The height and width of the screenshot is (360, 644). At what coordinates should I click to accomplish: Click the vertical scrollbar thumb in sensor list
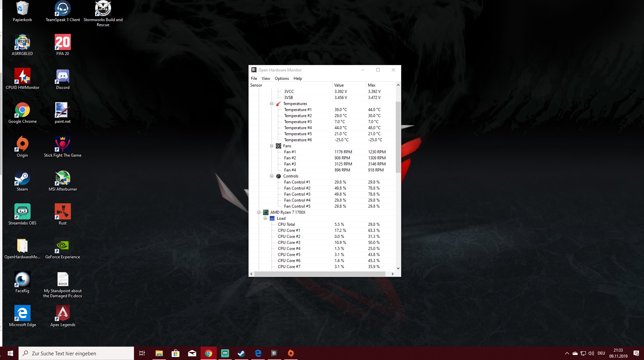tap(398, 137)
